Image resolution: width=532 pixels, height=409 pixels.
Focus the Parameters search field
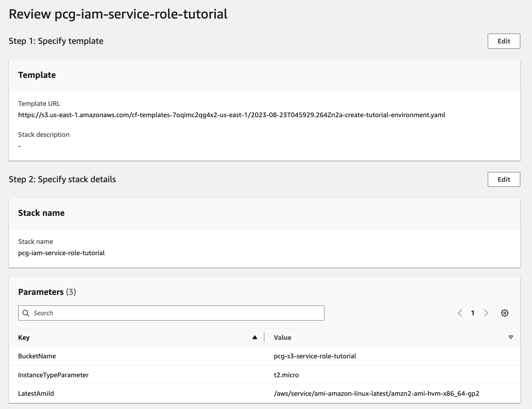coord(171,313)
